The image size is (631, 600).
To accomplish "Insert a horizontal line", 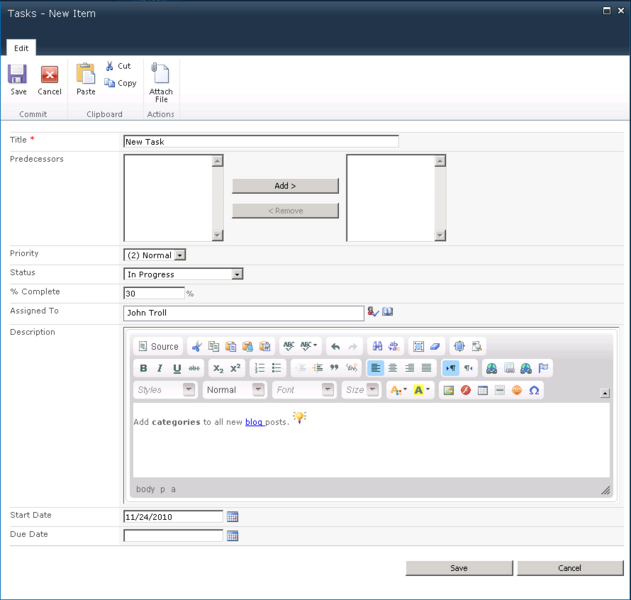I will (x=499, y=390).
